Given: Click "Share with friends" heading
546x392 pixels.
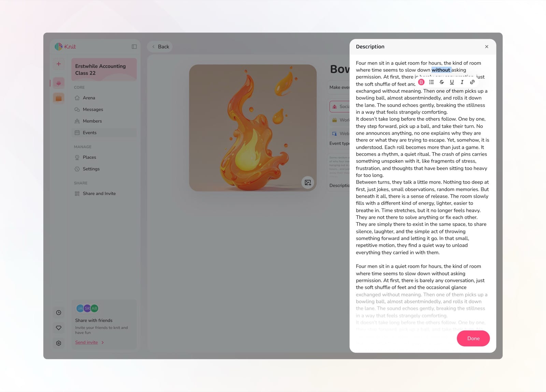Looking at the screenshot, I should tap(94, 320).
